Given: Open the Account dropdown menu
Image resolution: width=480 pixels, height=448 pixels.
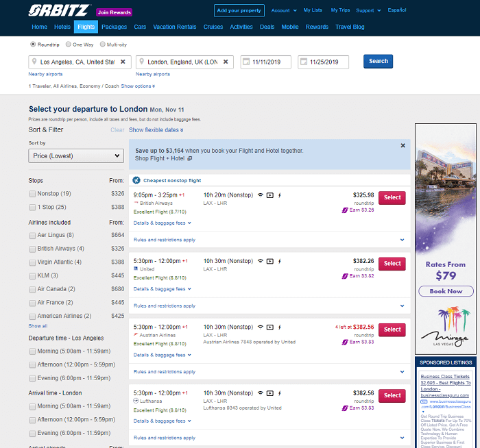Looking at the screenshot, I should click(x=284, y=10).
